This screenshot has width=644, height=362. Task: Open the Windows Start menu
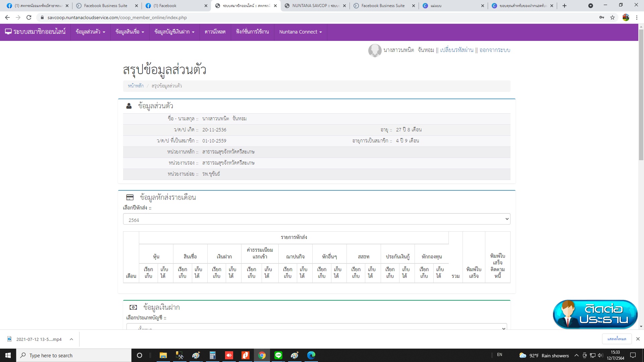(x=8, y=355)
